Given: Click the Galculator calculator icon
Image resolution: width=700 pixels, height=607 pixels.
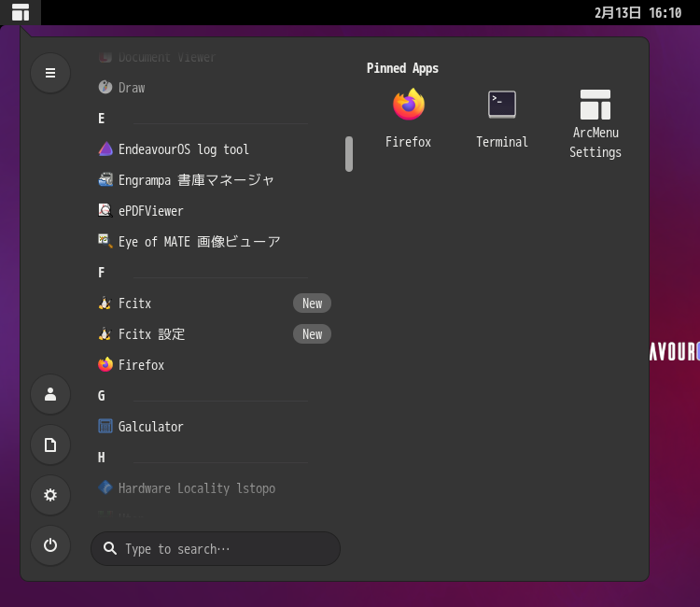Looking at the screenshot, I should click(x=105, y=426).
